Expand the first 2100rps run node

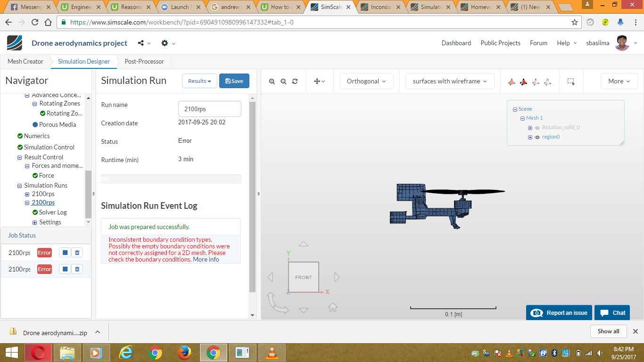pos(27,194)
